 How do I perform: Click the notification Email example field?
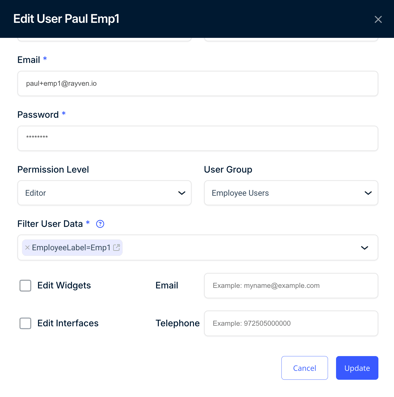click(x=291, y=286)
